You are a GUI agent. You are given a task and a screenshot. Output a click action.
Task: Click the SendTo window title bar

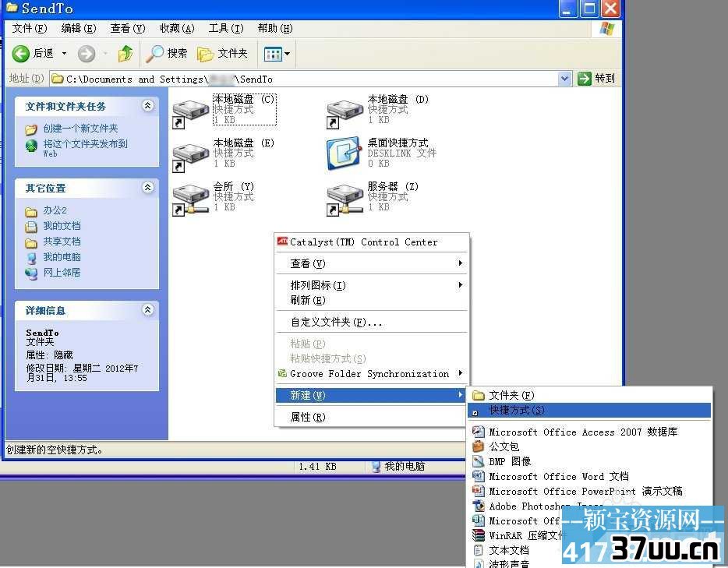(278, 9)
